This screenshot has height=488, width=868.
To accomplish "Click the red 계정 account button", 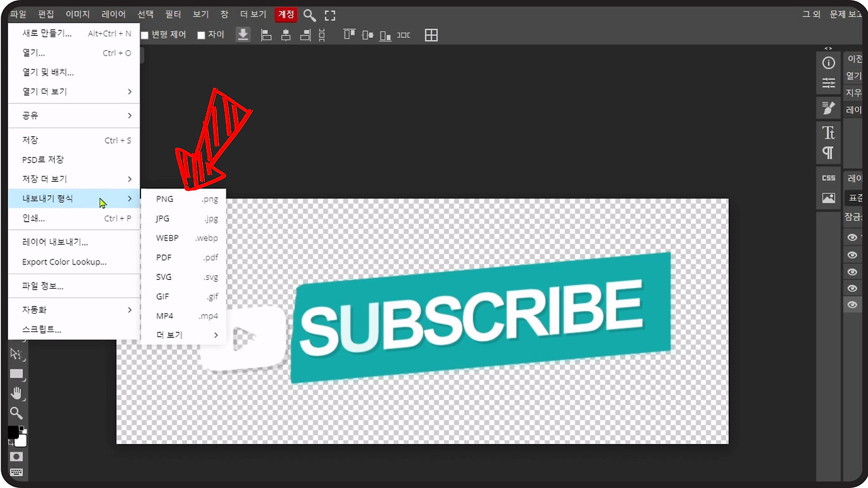I will pos(285,14).
